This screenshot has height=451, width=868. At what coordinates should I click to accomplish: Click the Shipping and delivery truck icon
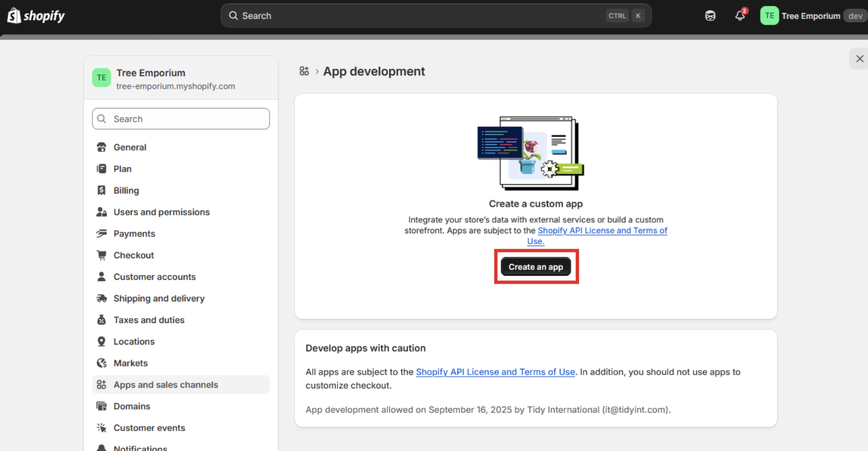[101, 299]
